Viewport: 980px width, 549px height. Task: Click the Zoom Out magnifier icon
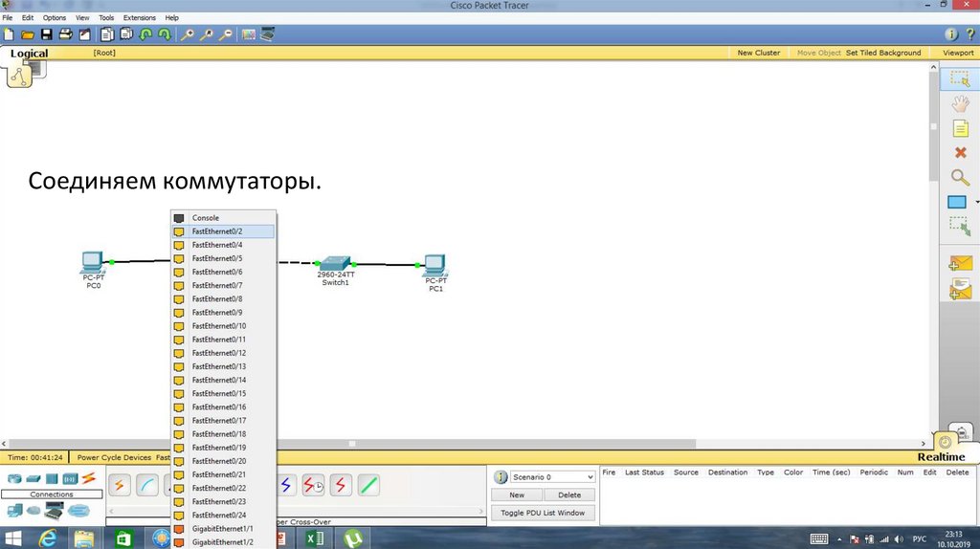[x=226, y=34]
